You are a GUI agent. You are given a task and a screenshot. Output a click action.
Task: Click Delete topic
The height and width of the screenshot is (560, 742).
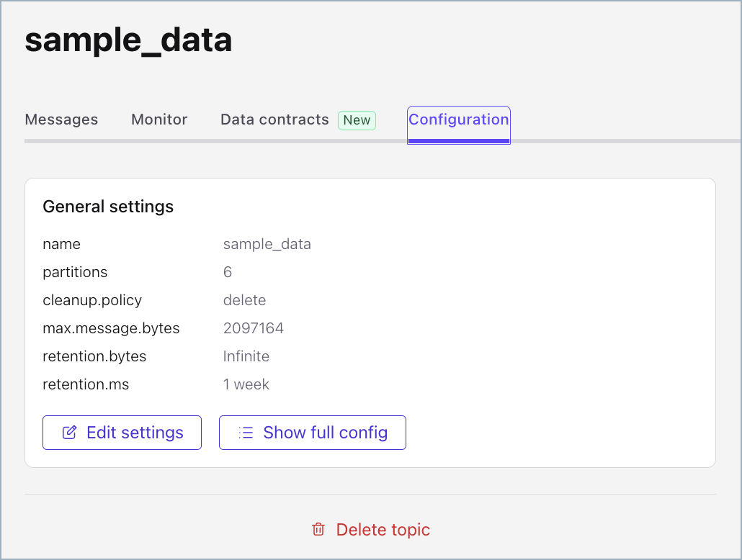383,529
